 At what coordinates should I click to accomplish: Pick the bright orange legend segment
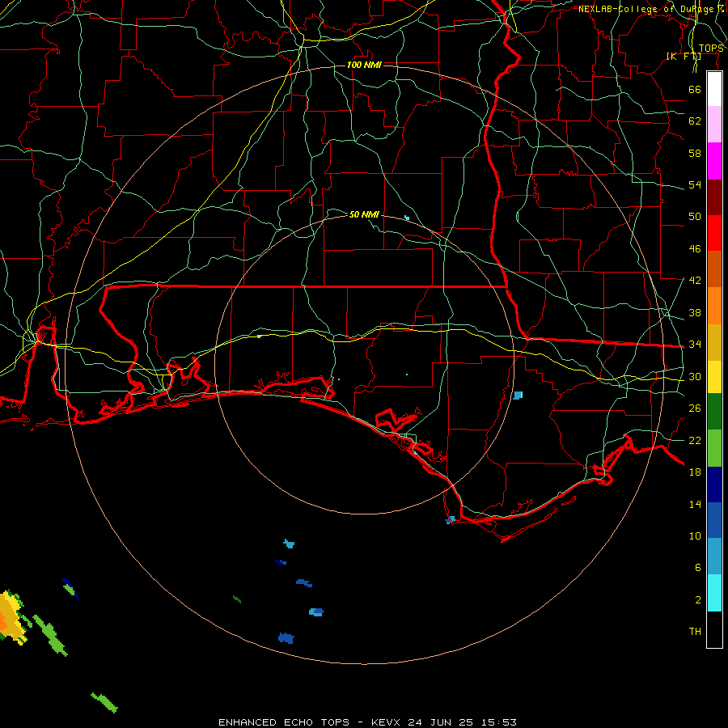pyautogui.click(x=714, y=306)
